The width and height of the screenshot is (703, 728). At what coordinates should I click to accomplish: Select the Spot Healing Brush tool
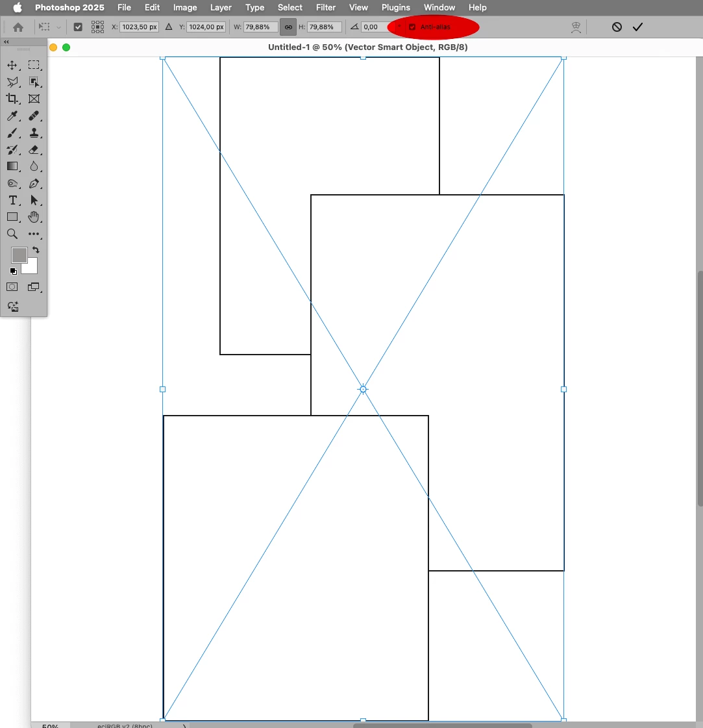[x=34, y=116]
